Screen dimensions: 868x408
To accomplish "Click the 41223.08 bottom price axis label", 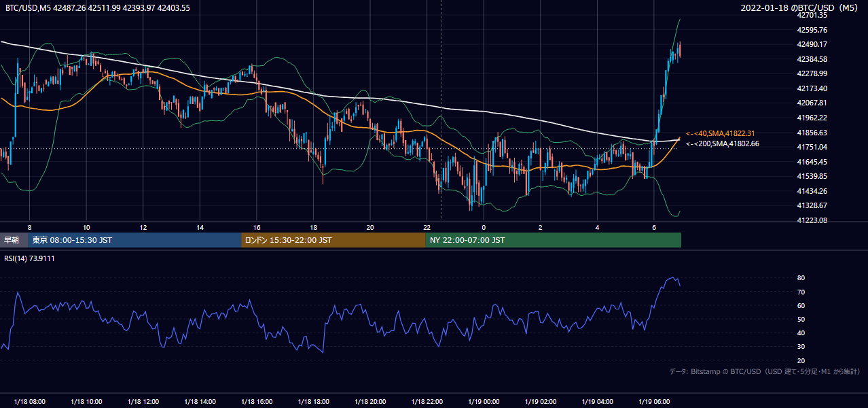I will pyautogui.click(x=812, y=220).
